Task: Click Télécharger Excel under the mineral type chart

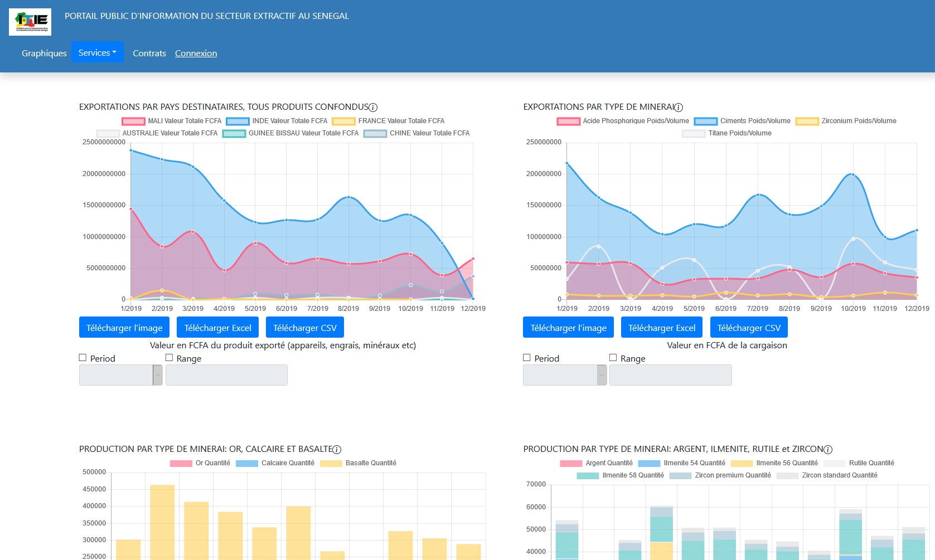Action: [x=662, y=328]
